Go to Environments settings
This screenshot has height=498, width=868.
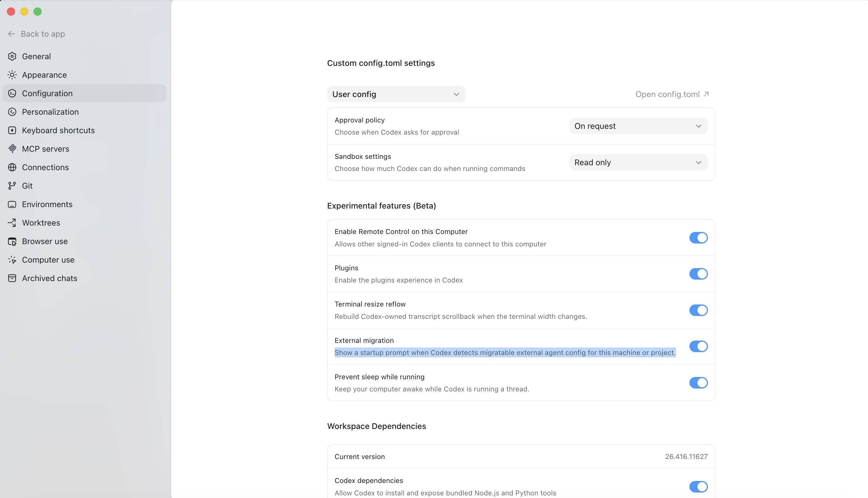84,204
